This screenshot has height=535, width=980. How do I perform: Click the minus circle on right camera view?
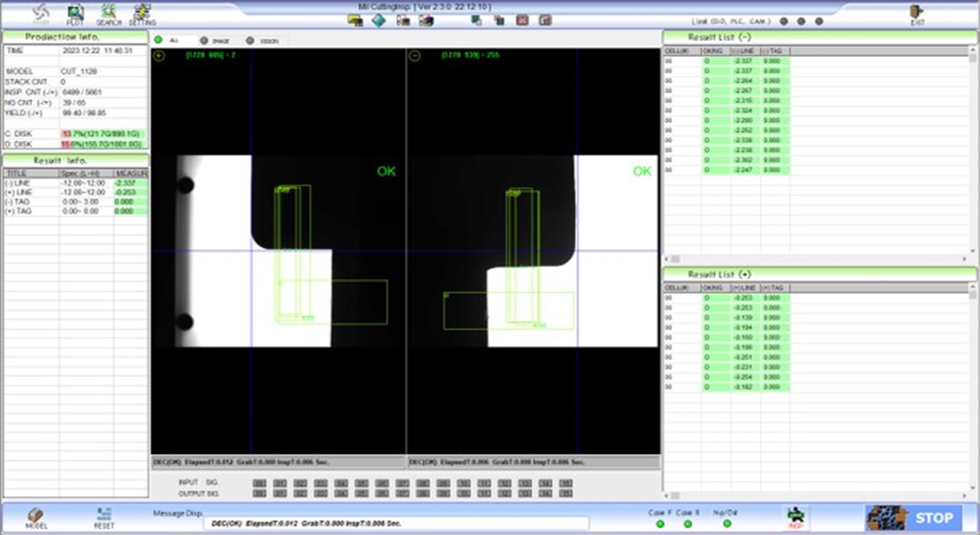[x=415, y=56]
